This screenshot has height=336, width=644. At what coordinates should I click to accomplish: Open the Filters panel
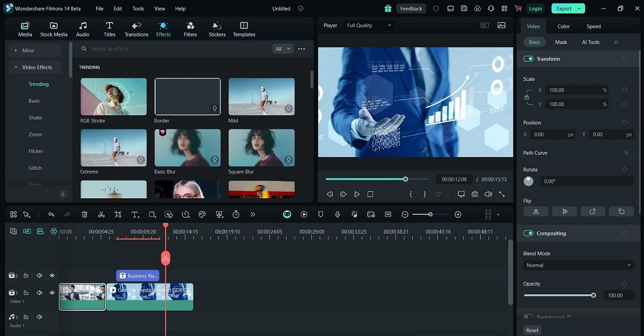(x=190, y=29)
